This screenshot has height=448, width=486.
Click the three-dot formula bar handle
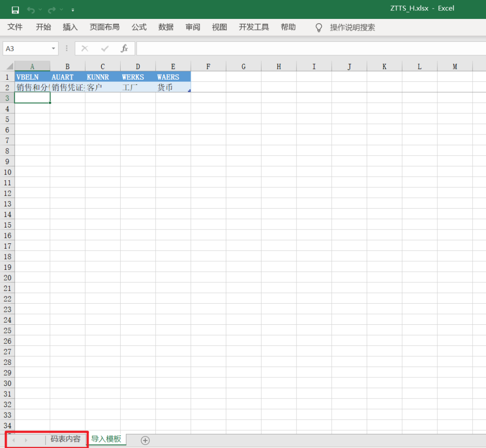pyautogui.click(x=67, y=49)
